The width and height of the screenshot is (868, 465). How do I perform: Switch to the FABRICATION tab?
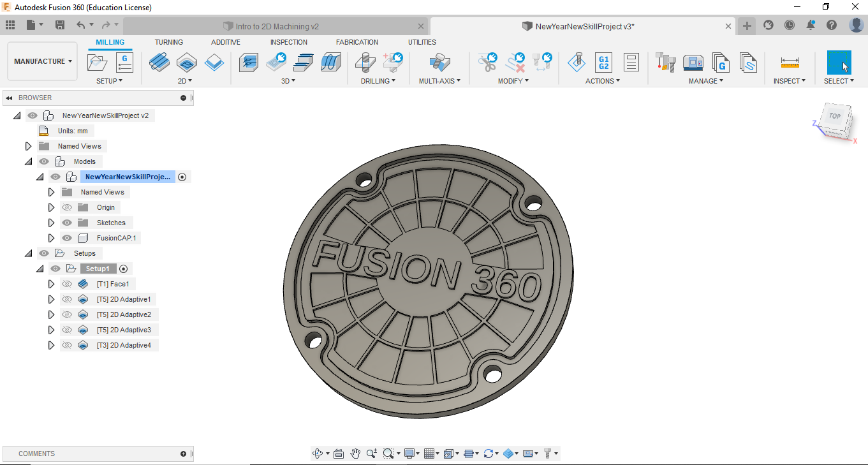pos(357,42)
